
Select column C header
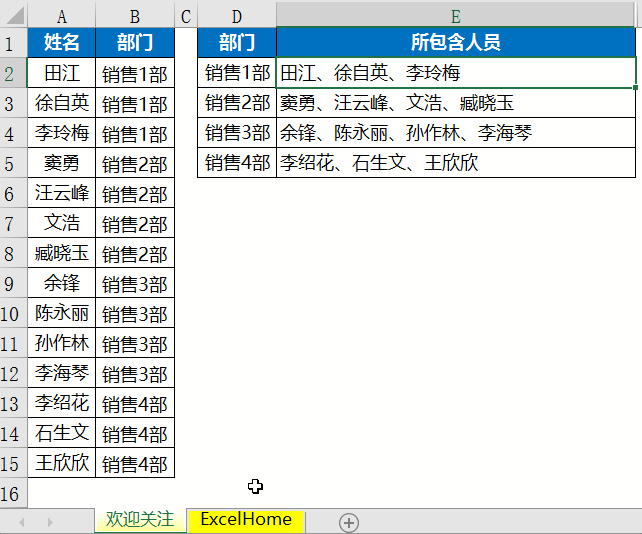186,16
